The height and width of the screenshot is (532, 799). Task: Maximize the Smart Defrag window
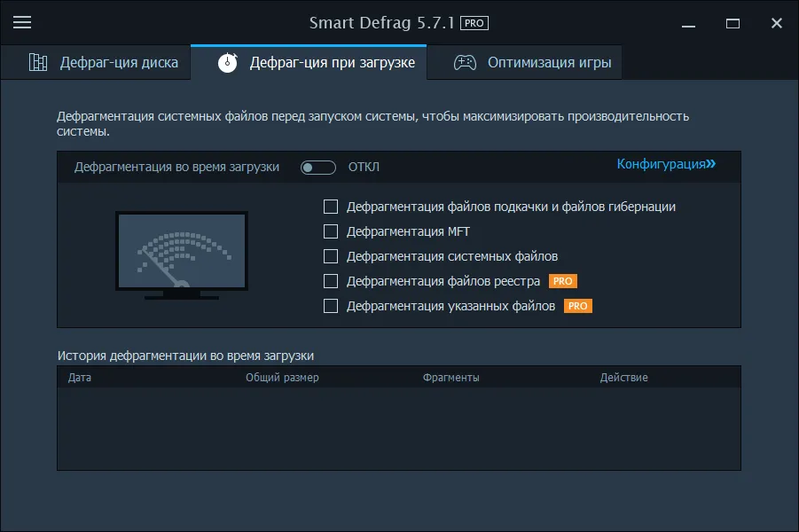[x=732, y=23]
